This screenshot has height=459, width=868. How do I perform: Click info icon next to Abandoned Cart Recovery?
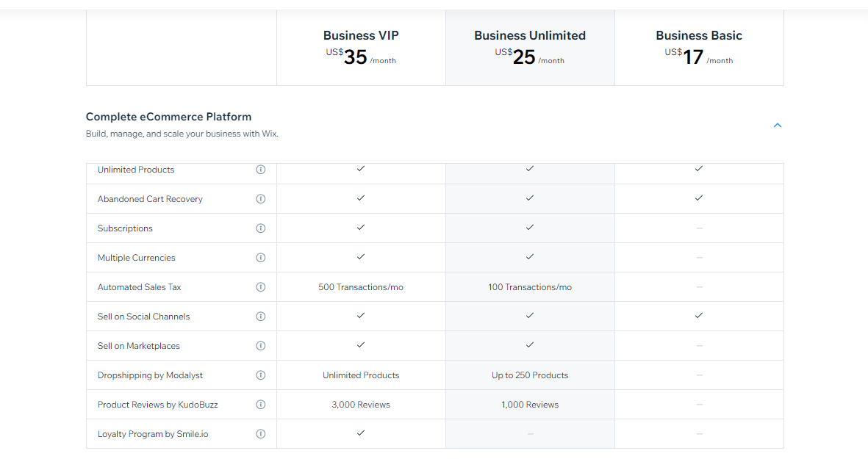[x=260, y=199]
